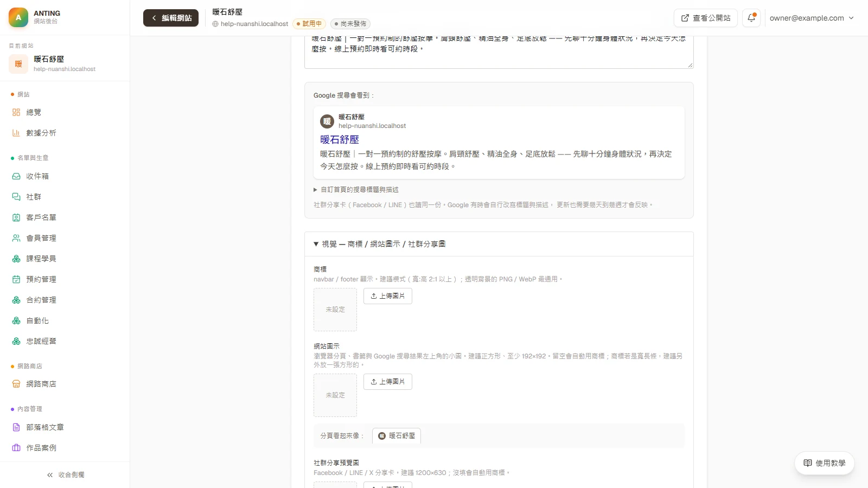Select the 會員管理 users icon
Image resolution: width=868 pixels, height=488 pixels.
[16, 238]
